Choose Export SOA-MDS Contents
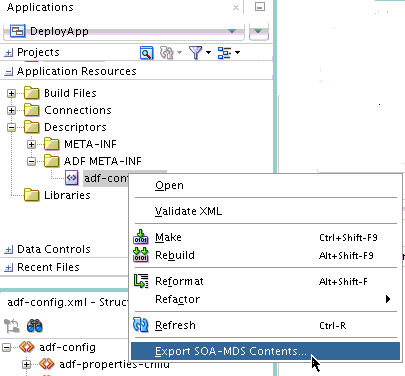The height and width of the screenshot is (376, 405). [x=265, y=351]
